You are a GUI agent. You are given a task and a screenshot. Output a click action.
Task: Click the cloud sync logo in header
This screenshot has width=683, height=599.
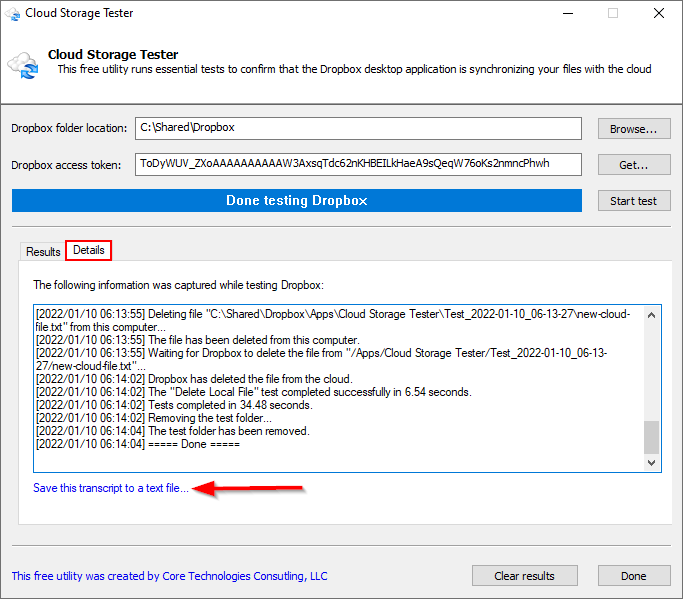pyautogui.click(x=23, y=66)
